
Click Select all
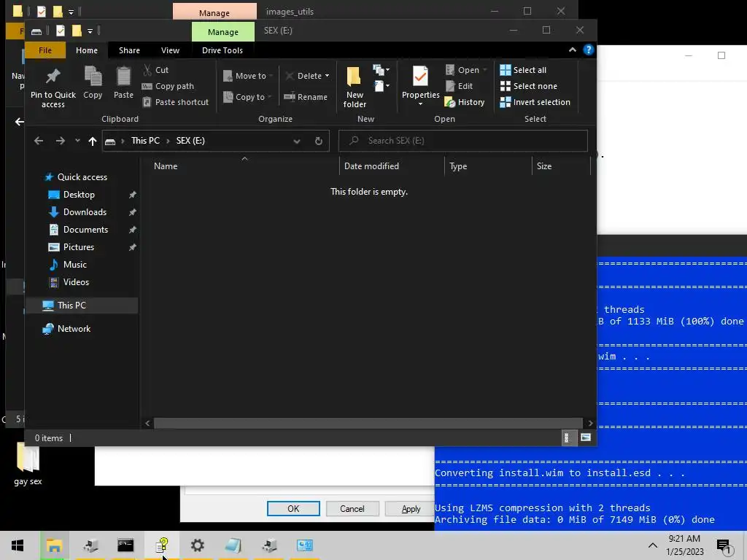point(523,70)
